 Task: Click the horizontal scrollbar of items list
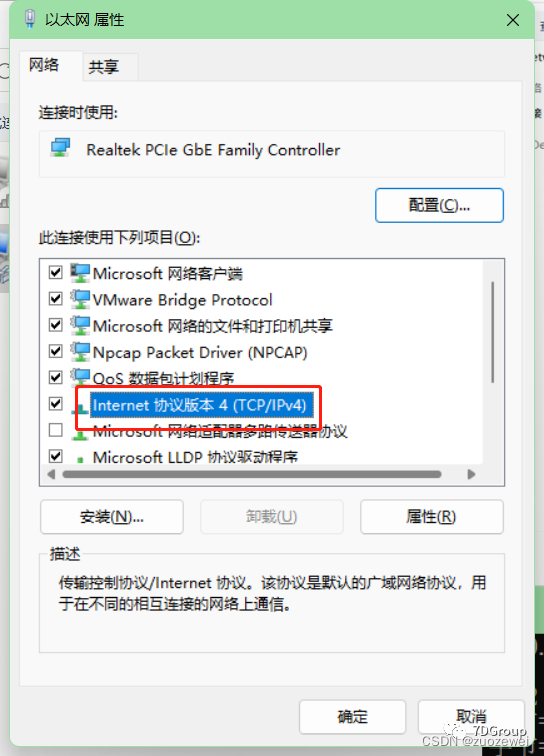252,474
